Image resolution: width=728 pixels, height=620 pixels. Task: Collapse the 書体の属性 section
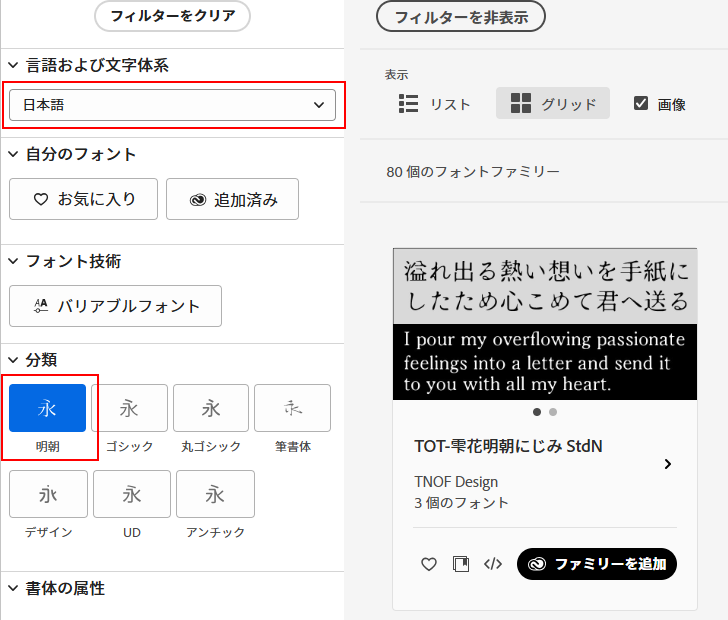click(x=13, y=588)
